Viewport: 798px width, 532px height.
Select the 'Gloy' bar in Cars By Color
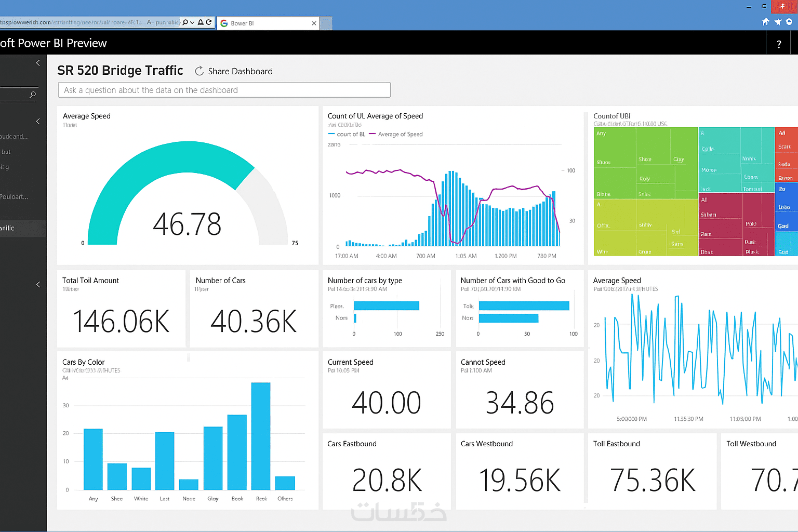213,458
